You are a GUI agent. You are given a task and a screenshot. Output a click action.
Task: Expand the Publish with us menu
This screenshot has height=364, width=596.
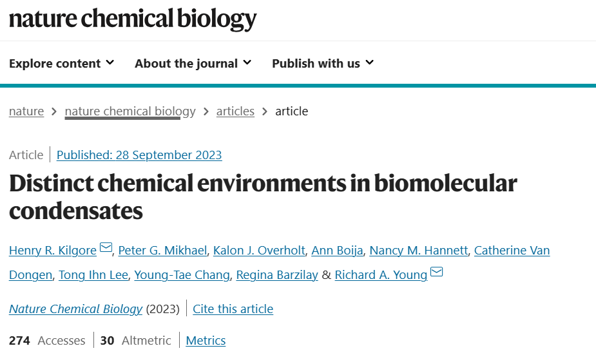coord(323,63)
